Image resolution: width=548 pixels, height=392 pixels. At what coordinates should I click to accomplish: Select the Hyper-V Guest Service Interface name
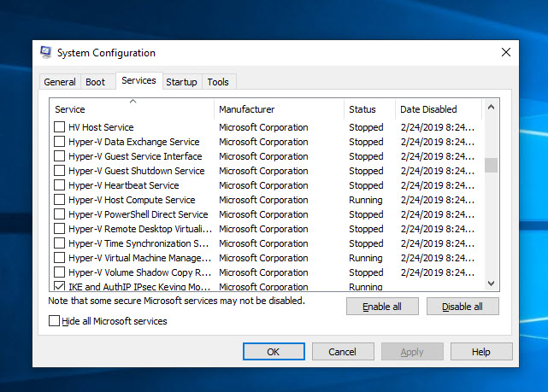(135, 156)
